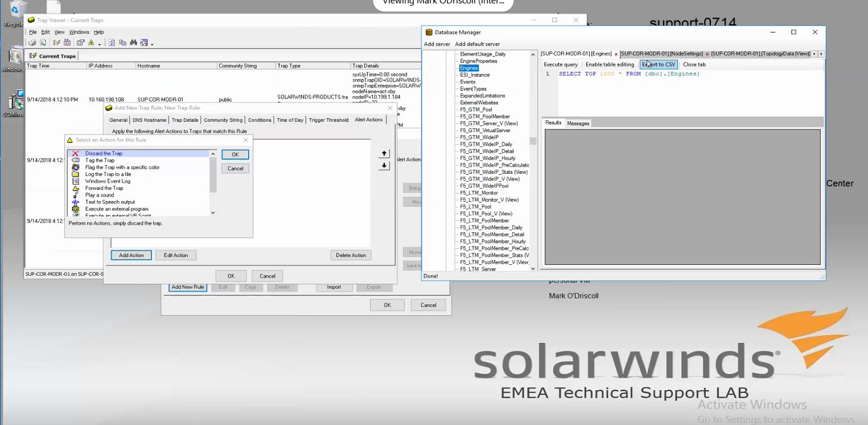Open the Trigger Threshold tab
Screen dimensions: 868x425
pyautogui.click(x=328, y=120)
